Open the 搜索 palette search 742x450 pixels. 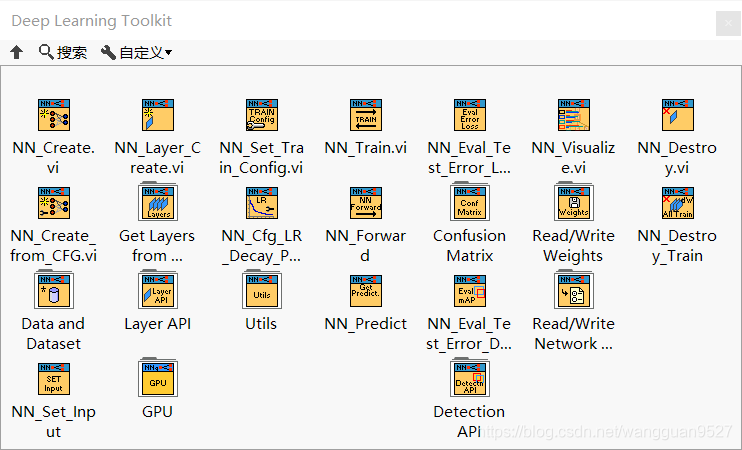pos(63,52)
